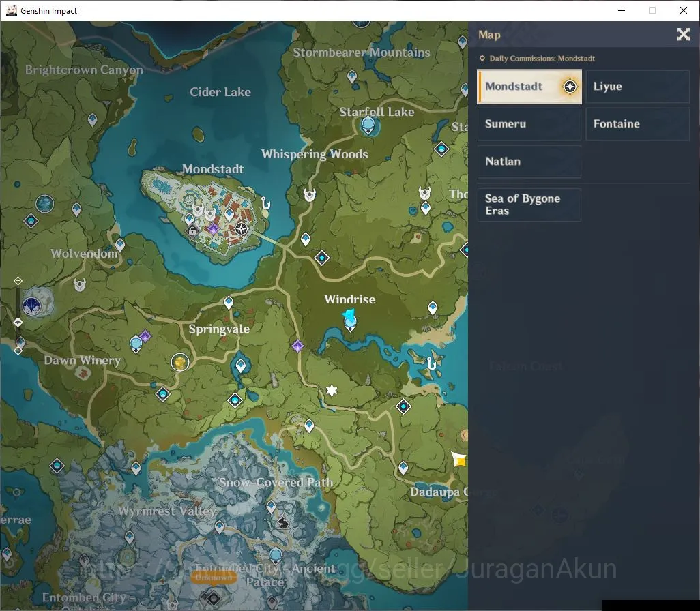The height and width of the screenshot is (611, 700).
Task: Click the teal storm circle icon above Wolvendom
Action: (44, 204)
